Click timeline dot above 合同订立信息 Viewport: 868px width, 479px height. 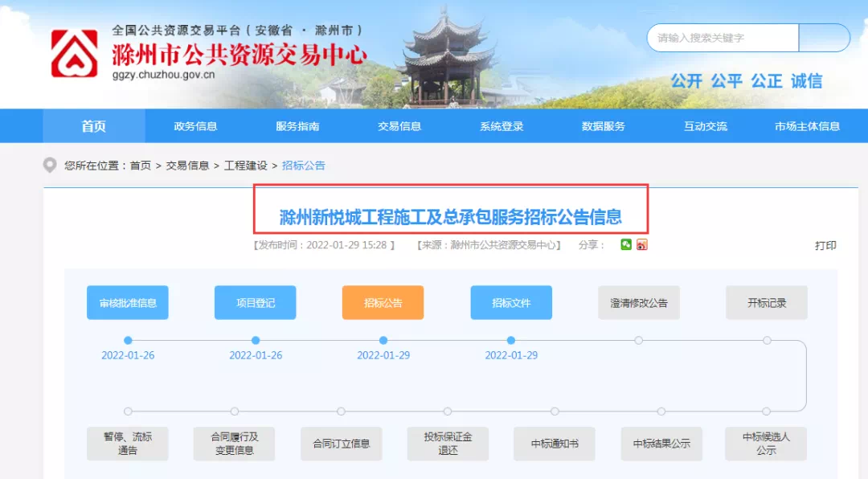341,411
